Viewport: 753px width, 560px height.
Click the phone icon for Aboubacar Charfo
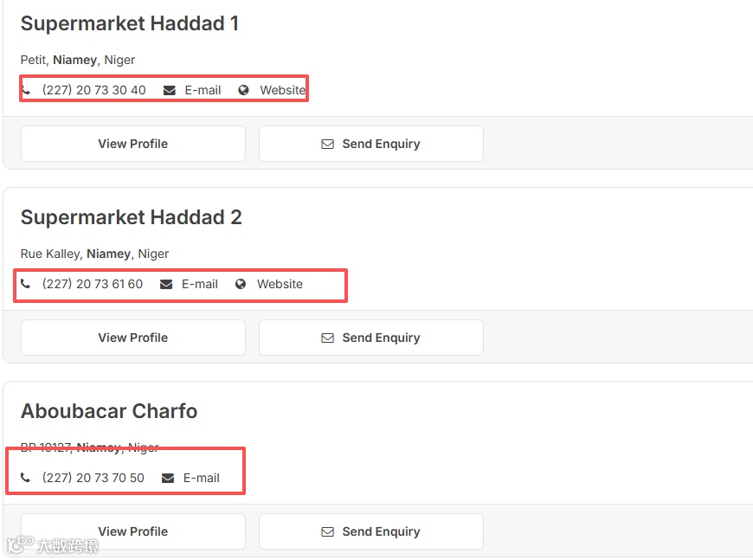[26, 478]
